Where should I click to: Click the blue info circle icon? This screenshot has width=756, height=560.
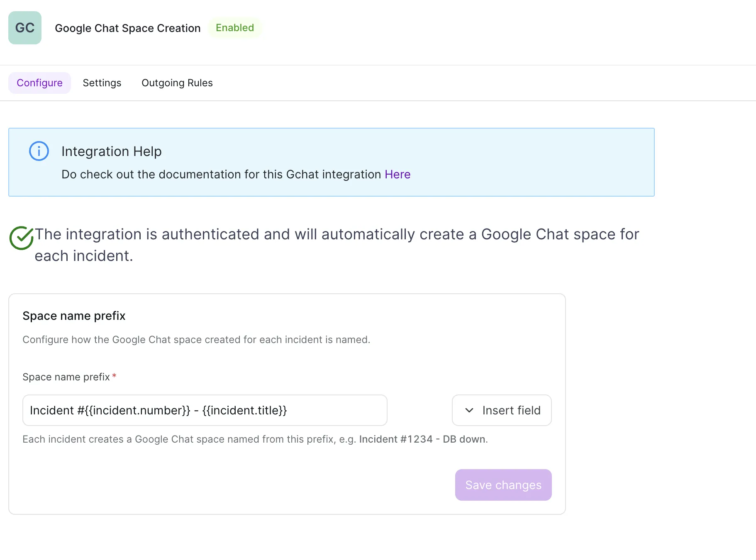click(39, 151)
